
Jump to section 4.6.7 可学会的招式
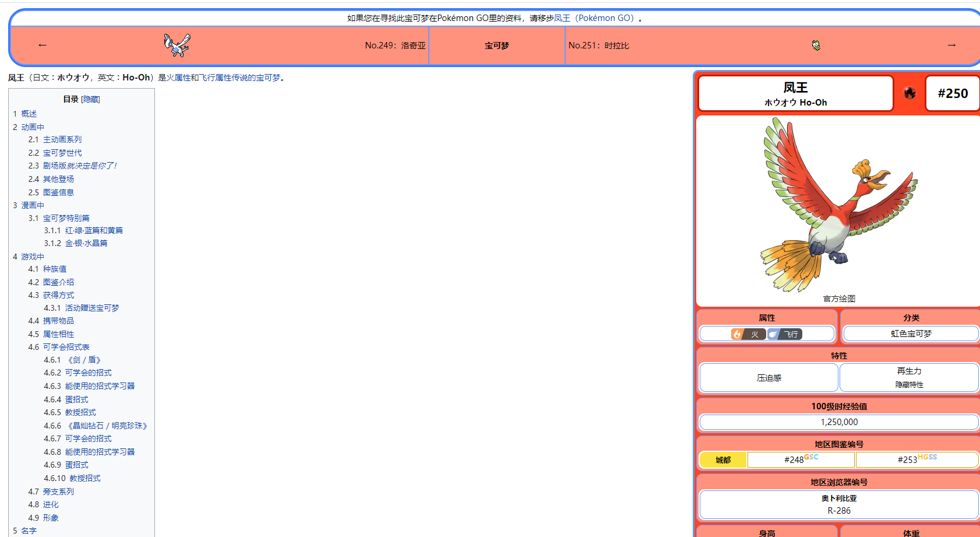[77, 438]
